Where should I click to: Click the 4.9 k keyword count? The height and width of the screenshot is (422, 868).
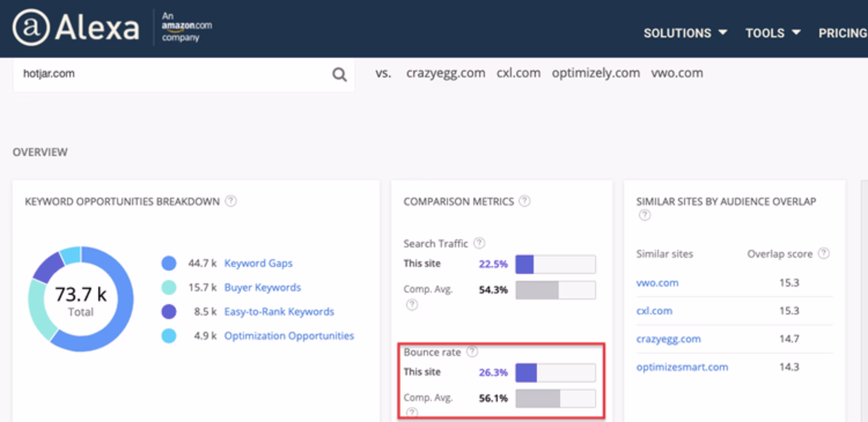pos(205,336)
